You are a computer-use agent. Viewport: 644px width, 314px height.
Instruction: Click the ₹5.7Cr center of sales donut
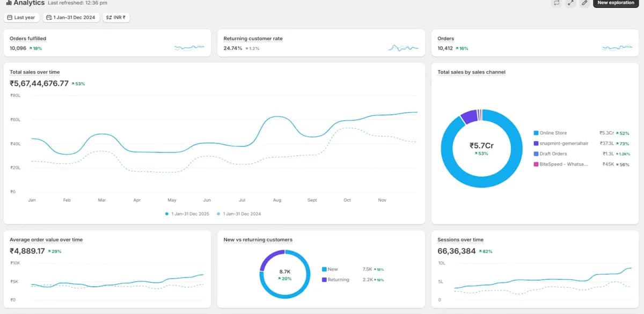pos(481,145)
